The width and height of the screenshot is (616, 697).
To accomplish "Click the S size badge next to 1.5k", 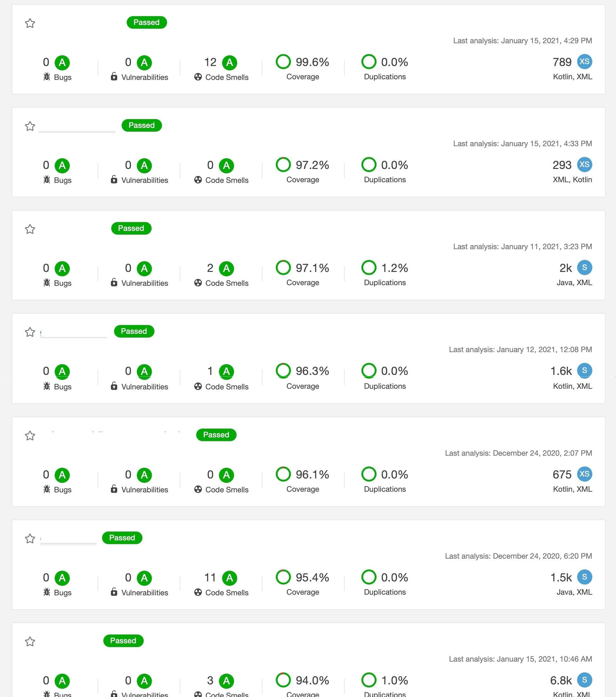I will 584,577.
